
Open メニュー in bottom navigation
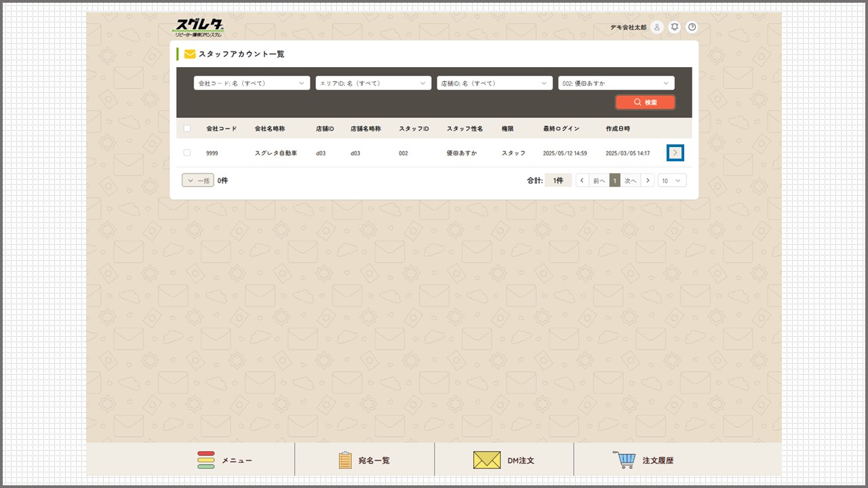pyautogui.click(x=224, y=460)
